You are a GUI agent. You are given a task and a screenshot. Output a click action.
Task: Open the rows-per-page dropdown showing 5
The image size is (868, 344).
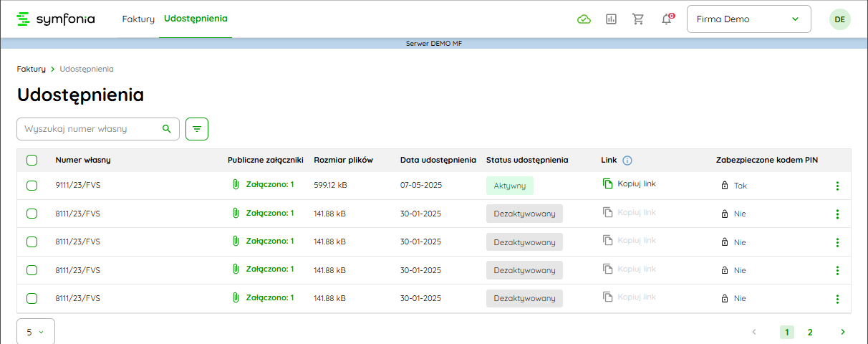(x=35, y=332)
